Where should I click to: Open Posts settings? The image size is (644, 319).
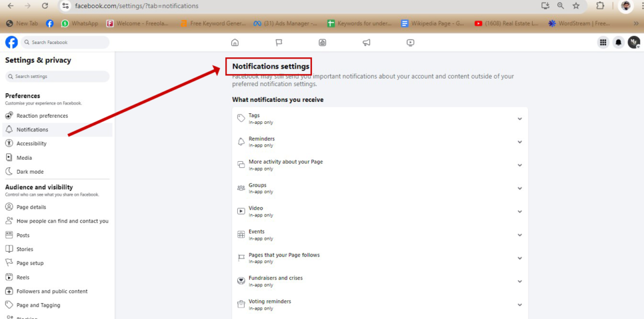pyautogui.click(x=57, y=235)
